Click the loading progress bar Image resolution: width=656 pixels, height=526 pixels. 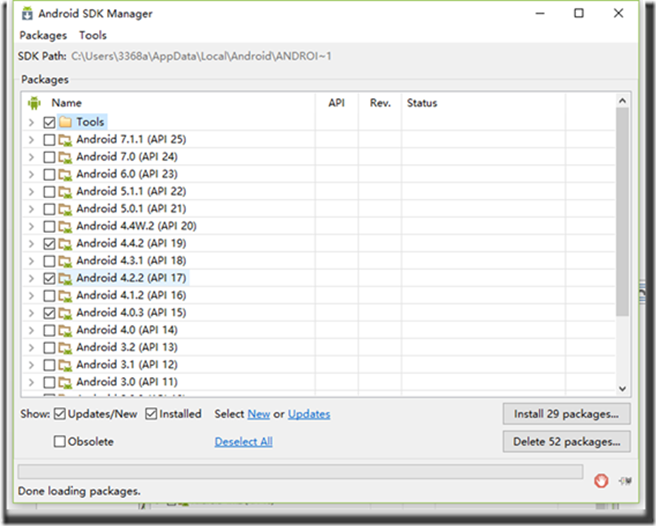pyautogui.click(x=300, y=471)
